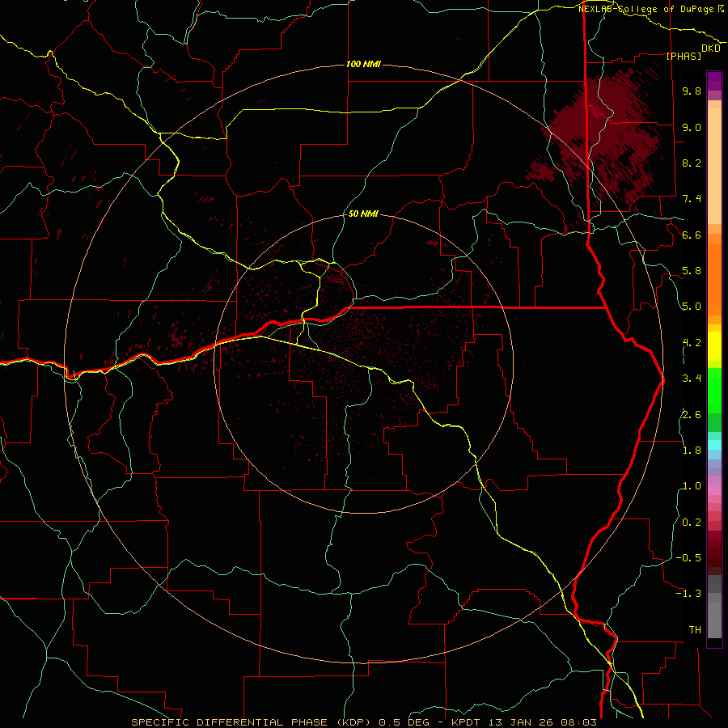Click the 50 NMI range ring label
Viewport: 728px width, 728px height.
363,214
